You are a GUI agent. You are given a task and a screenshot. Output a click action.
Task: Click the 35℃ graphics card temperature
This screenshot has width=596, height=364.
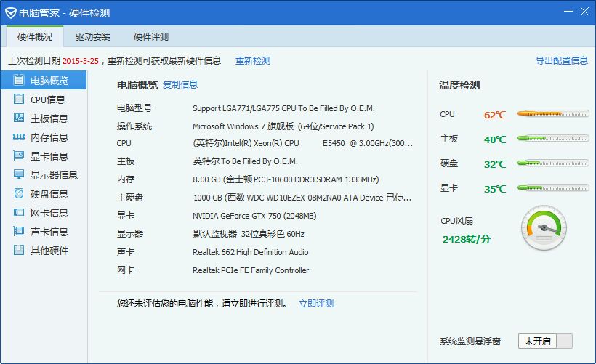point(495,189)
